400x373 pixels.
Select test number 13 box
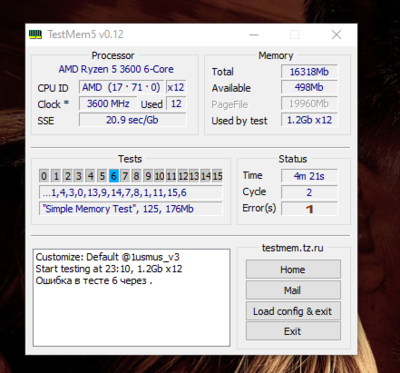point(194,176)
